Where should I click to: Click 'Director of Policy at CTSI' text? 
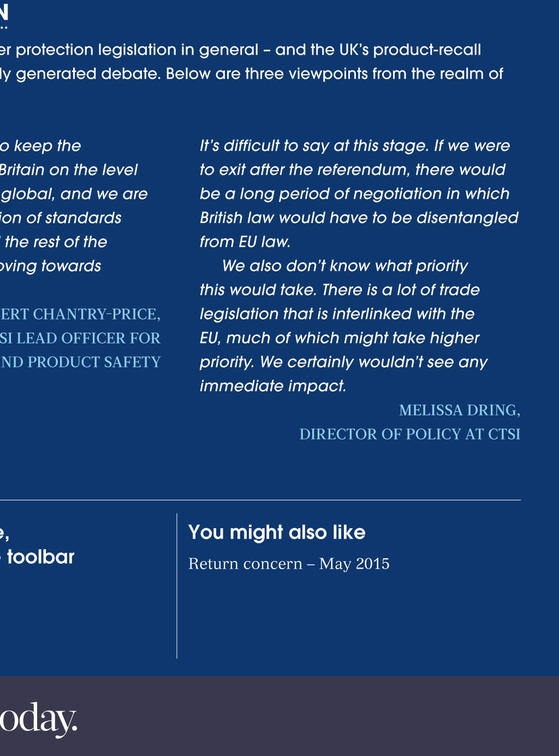410,434
